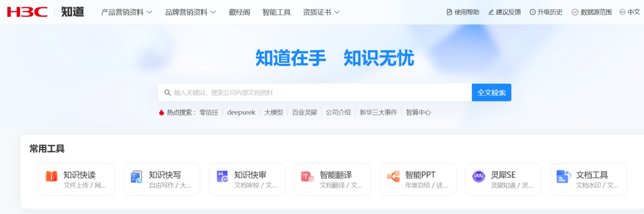Click the H3C logo
Viewport: 644px width, 214px height.
[x=27, y=12]
